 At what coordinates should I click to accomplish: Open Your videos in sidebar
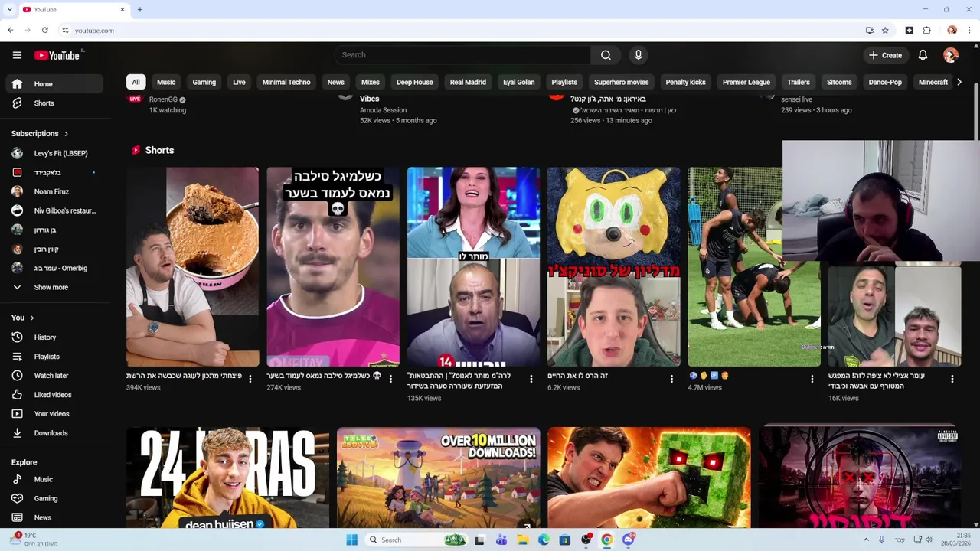53,414
